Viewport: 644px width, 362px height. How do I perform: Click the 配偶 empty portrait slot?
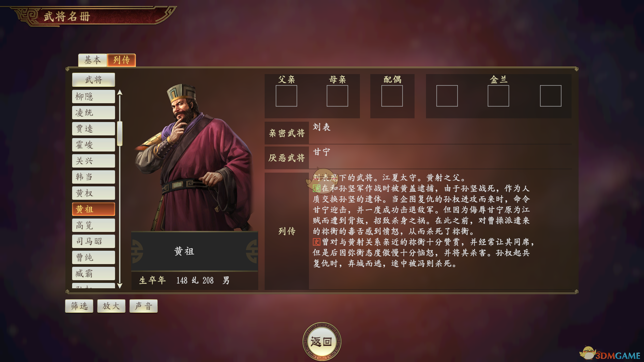pos(392,96)
